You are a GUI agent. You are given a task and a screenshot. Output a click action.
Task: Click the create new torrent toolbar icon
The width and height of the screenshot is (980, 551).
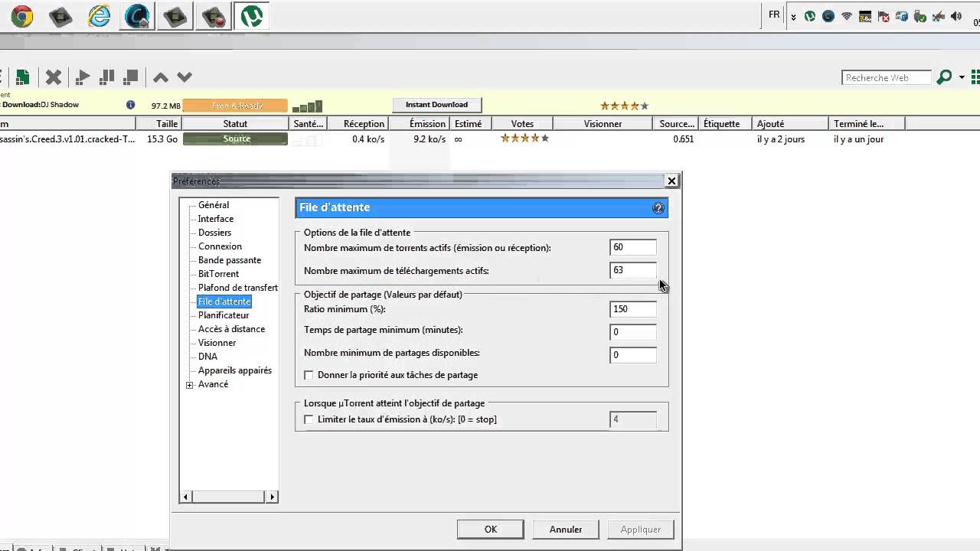tap(22, 77)
